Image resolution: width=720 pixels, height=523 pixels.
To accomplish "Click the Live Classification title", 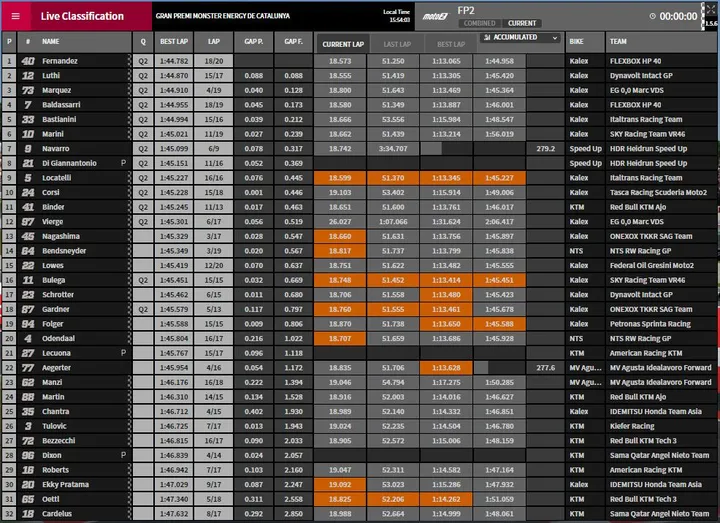I will click(x=82, y=16).
